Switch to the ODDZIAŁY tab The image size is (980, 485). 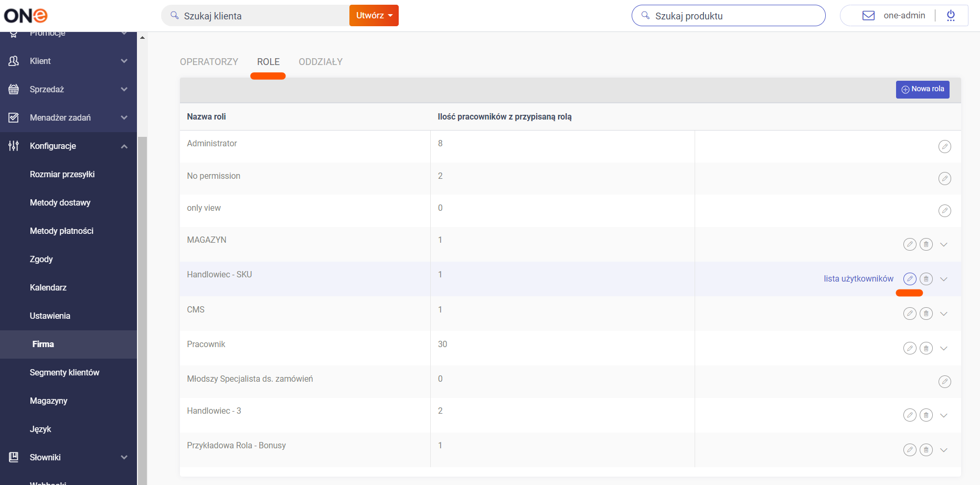pyautogui.click(x=321, y=62)
